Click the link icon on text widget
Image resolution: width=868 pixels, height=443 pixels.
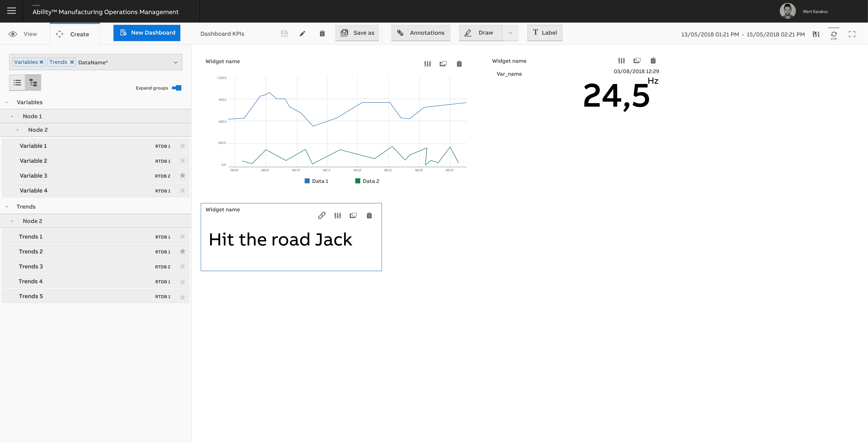[321, 215]
